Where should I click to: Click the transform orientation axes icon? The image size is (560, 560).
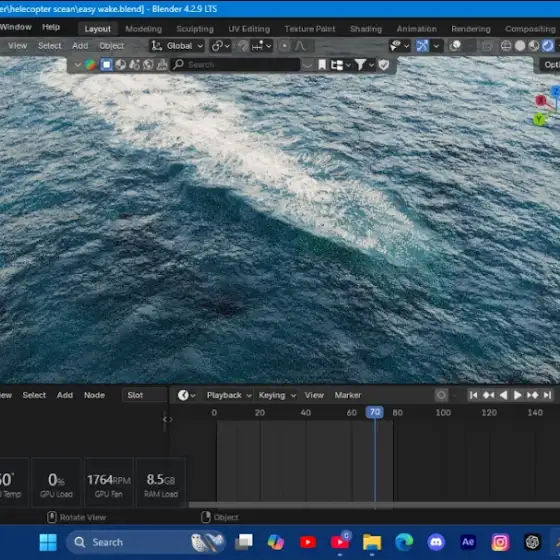tap(156, 46)
